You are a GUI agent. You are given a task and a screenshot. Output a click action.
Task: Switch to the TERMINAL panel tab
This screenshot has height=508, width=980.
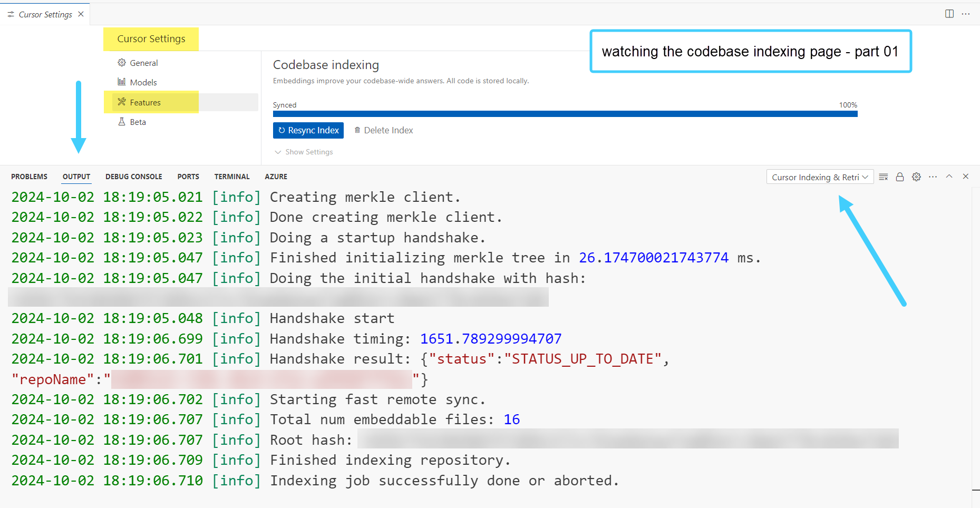[232, 177]
